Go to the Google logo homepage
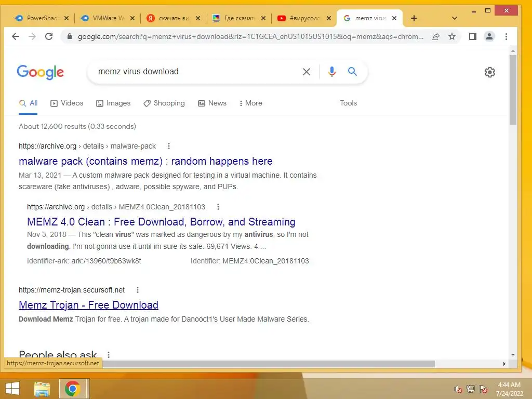 coord(41,72)
